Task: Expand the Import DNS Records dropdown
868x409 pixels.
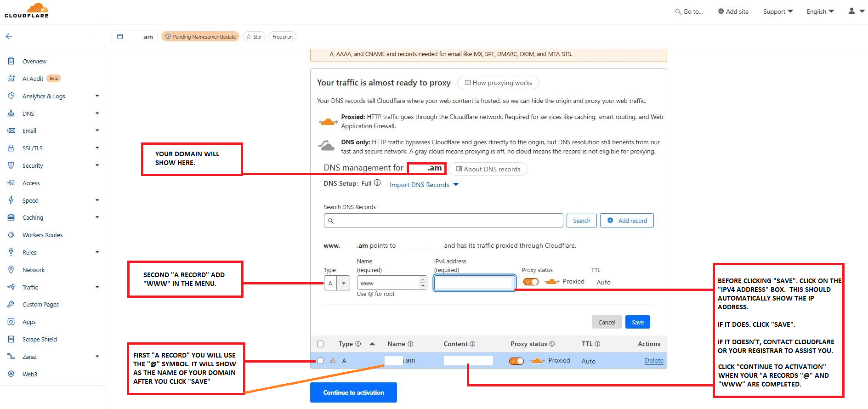Action: pyautogui.click(x=424, y=185)
